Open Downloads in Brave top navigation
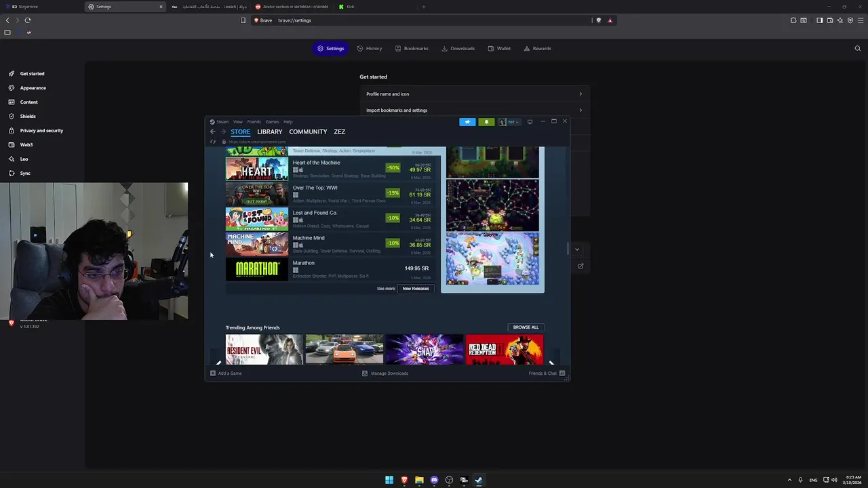The height and width of the screenshot is (488, 868). [x=458, y=49]
